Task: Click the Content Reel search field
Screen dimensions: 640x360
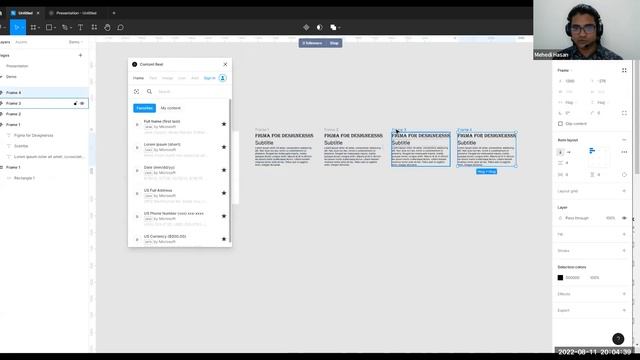Action: pos(191,92)
